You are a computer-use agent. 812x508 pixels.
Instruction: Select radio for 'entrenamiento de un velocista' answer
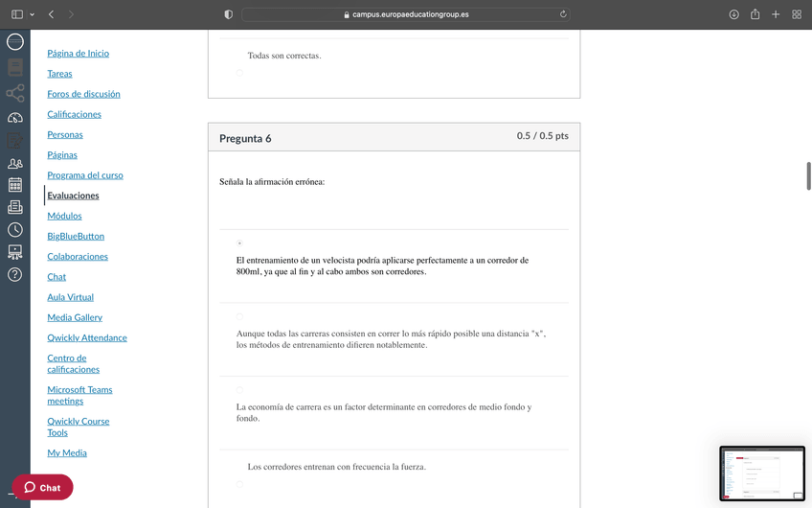tap(239, 243)
